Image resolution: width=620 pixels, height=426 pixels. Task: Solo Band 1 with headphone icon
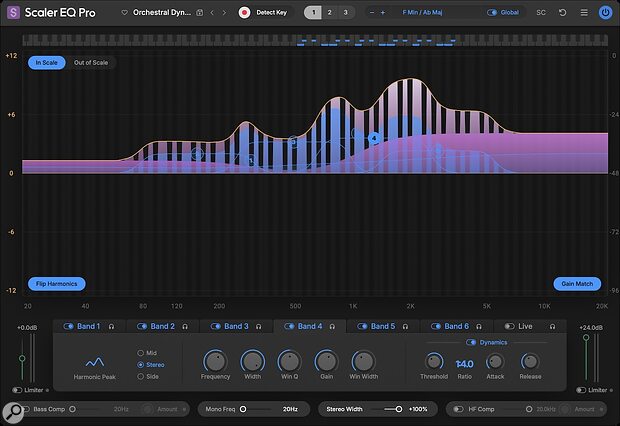point(112,327)
